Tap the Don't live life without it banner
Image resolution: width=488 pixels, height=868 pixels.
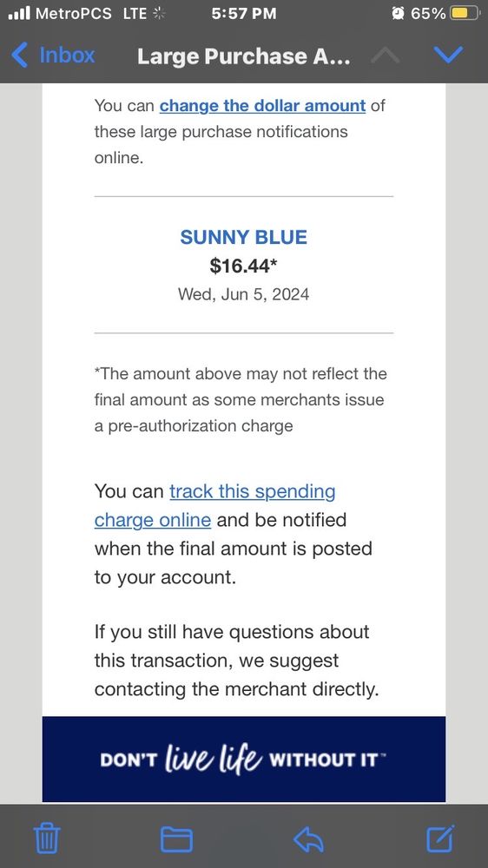pos(244,759)
